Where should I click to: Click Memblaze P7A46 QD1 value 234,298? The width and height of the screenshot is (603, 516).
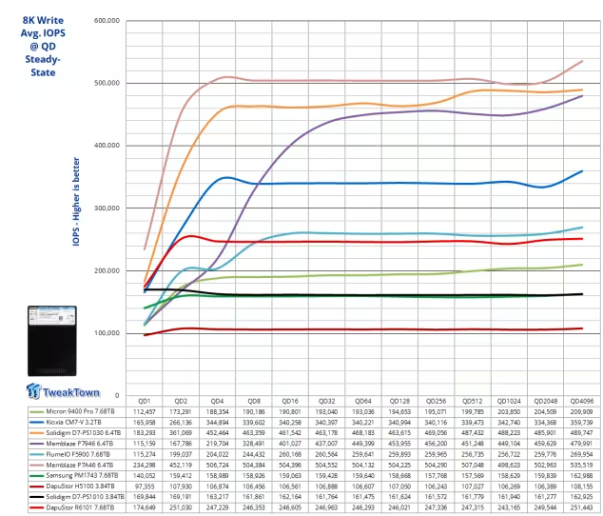coord(144,465)
